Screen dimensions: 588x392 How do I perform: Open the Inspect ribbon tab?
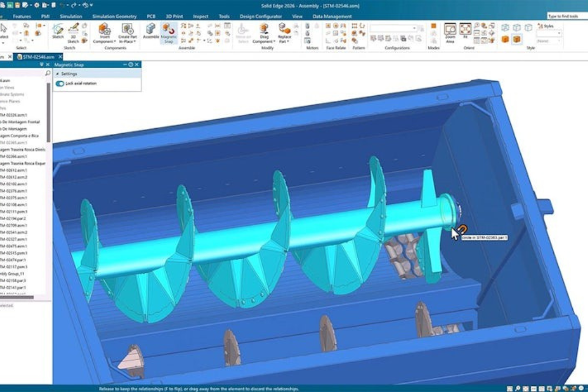click(x=200, y=16)
